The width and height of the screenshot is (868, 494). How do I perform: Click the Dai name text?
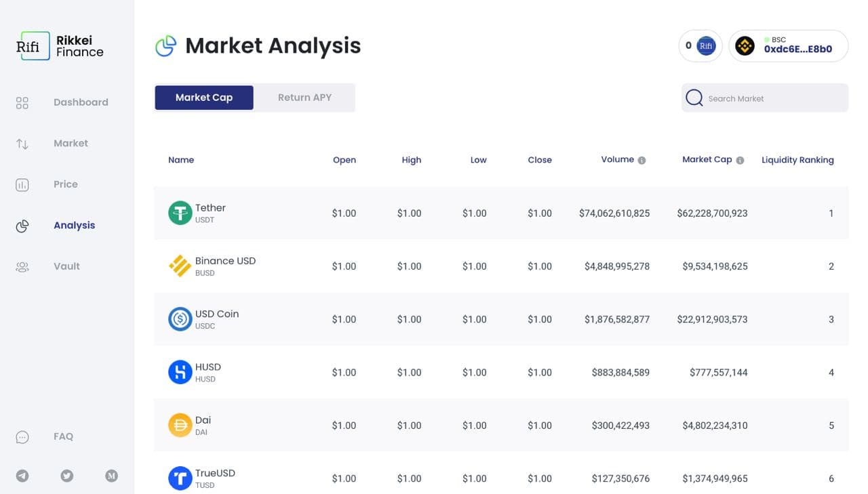coord(203,420)
